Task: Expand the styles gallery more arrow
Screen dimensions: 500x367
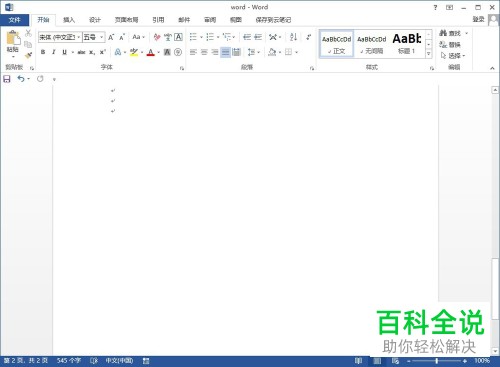Action: [429, 54]
